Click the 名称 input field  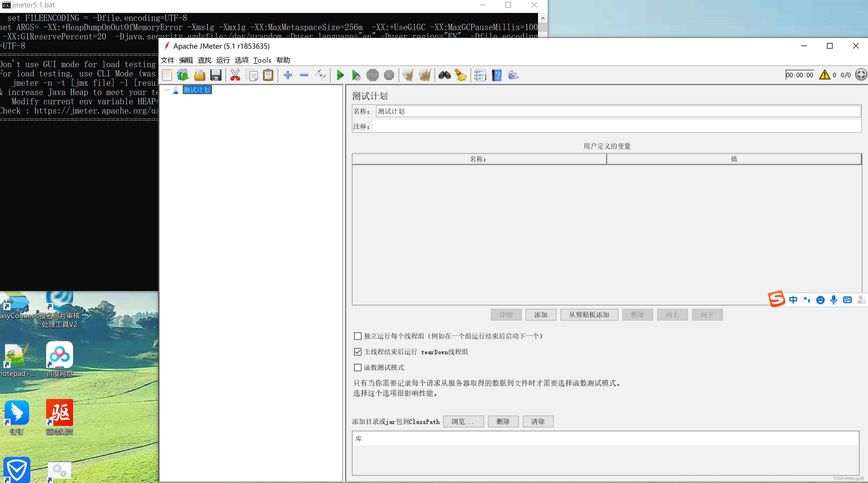tap(618, 112)
